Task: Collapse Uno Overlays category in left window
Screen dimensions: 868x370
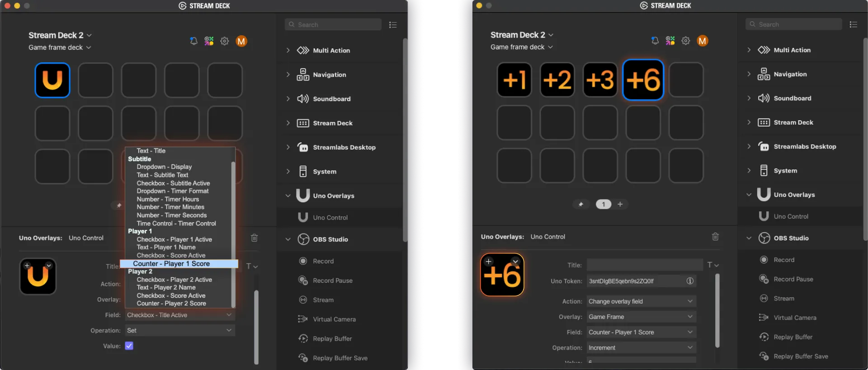Action: 288,196
